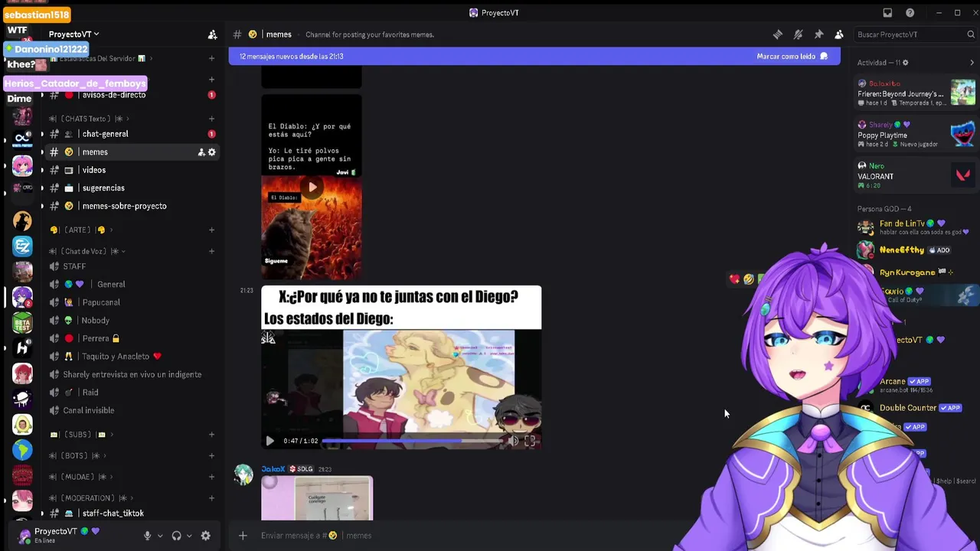Join the STAFF voice channel
This screenshot has width=980, height=551.
(x=132, y=266)
